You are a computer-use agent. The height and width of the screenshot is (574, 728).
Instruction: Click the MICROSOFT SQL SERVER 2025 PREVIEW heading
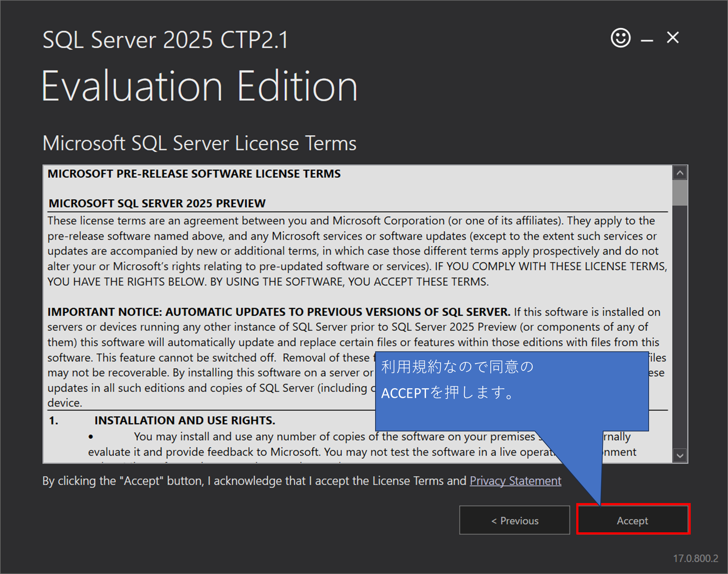tap(156, 203)
